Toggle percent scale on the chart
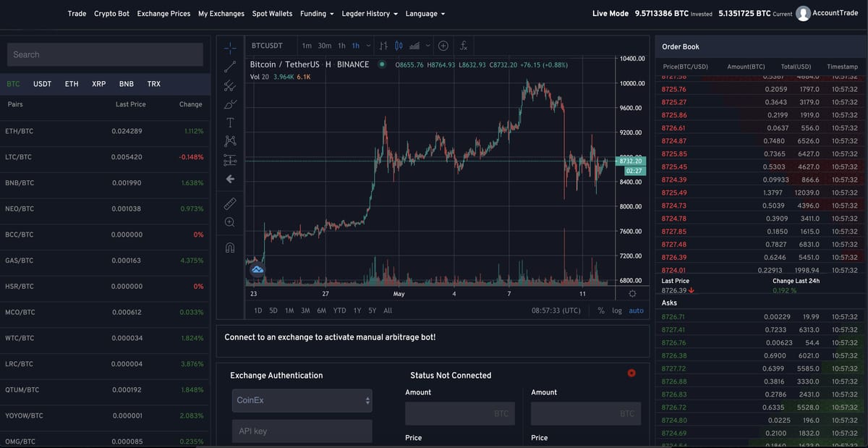This screenshot has height=448, width=868. click(600, 310)
